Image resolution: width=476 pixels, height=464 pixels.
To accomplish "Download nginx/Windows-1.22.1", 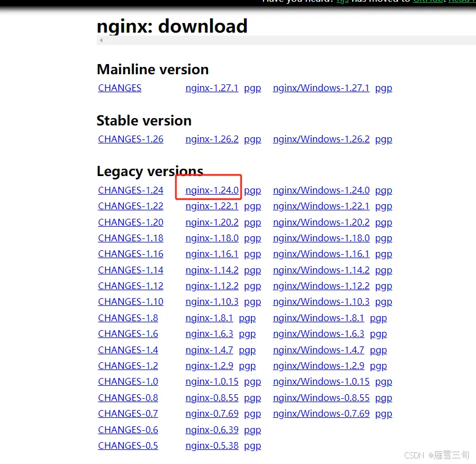I will pyautogui.click(x=321, y=206).
